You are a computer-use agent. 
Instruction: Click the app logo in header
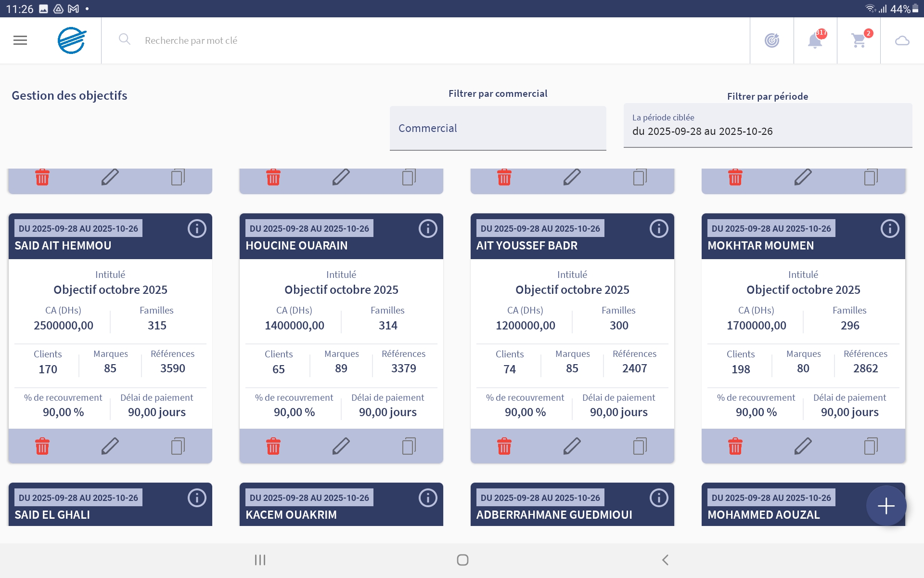[72, 40]
